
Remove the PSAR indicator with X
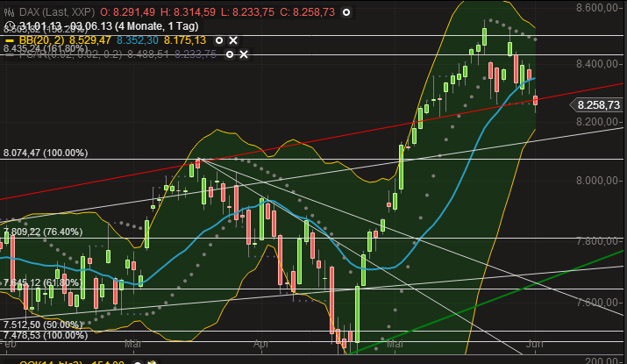coord(244,54)
